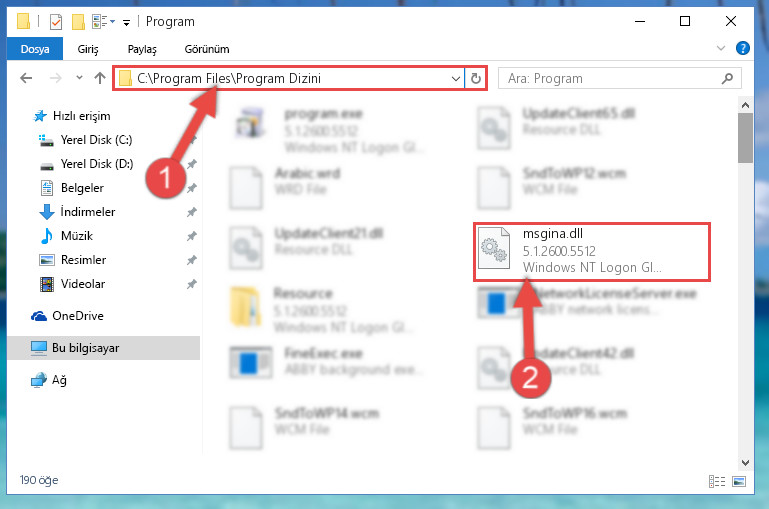This screenshot has width=769, height=509.
Task: Open the help question mark icon
Action: coord(743,48)
